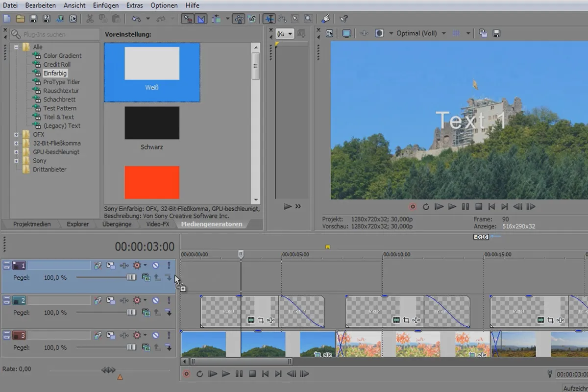The width and height of the screenshot is (588, 392).
Task: Mute track 1 with the circle-slash button
Action: pyautogui.click(x=155, y=265)
